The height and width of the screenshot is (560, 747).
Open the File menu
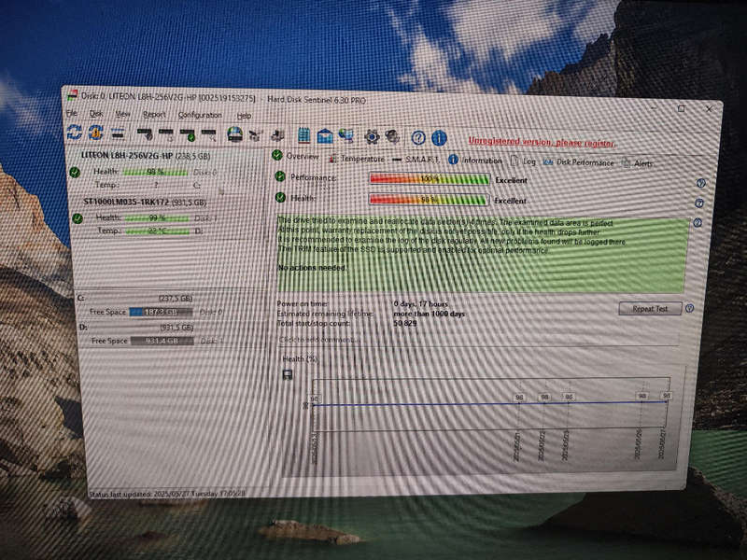point(72,113)
